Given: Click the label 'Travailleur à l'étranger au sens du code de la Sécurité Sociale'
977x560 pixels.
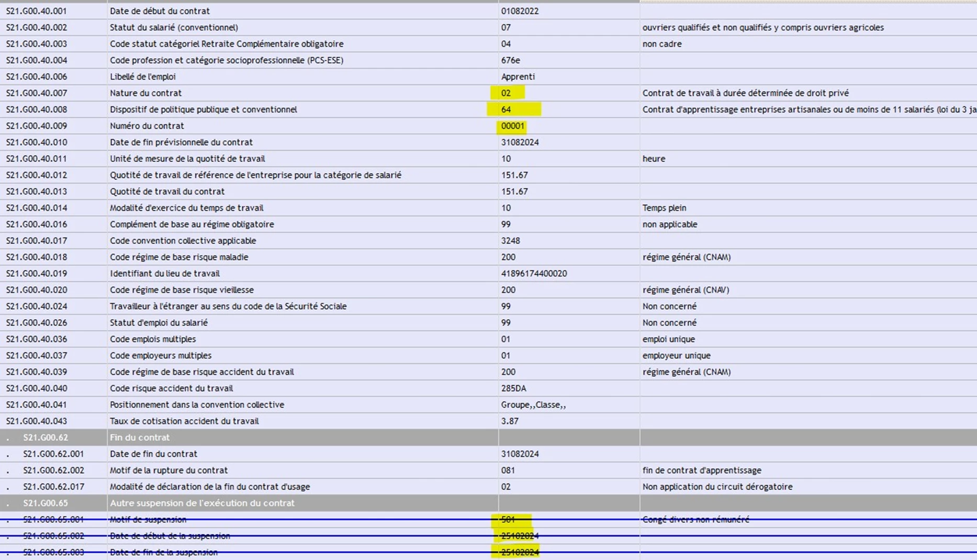Looking at the screenshot, I should [228, 306].
